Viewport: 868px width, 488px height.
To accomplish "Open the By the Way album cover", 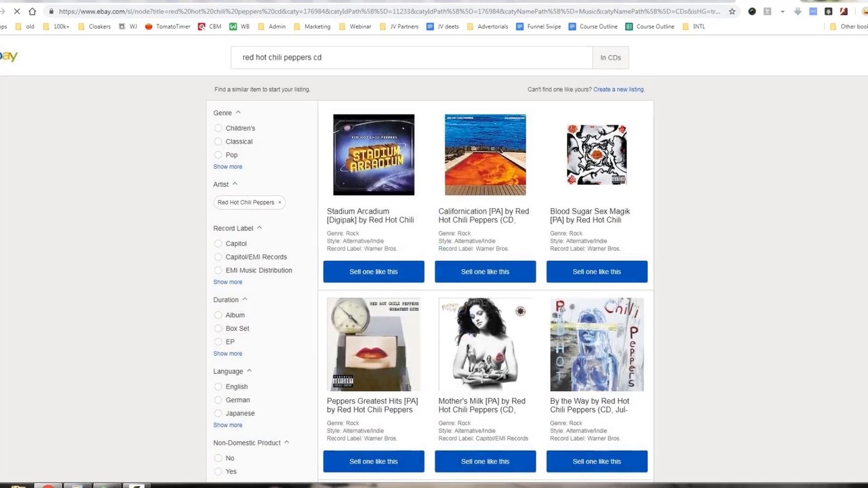I will tap(597, 344).
